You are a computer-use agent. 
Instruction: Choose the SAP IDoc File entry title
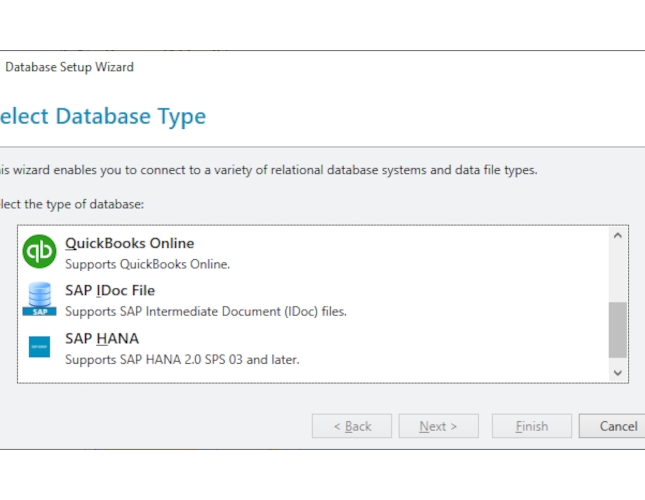(x=110, y=291)
